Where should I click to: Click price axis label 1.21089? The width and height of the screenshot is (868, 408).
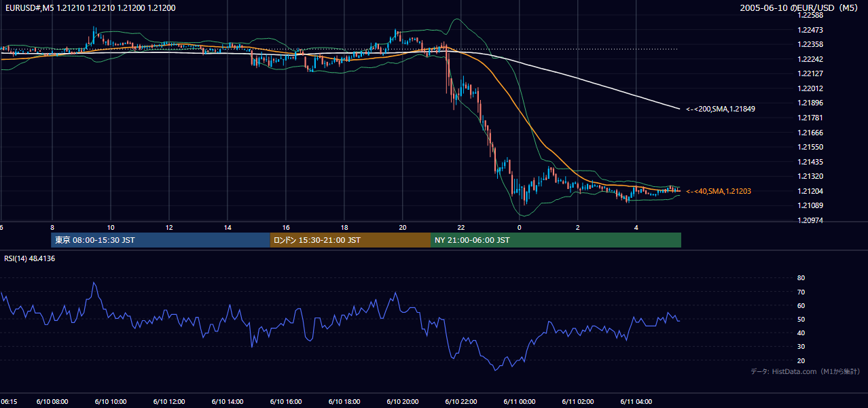coord(811,205)
